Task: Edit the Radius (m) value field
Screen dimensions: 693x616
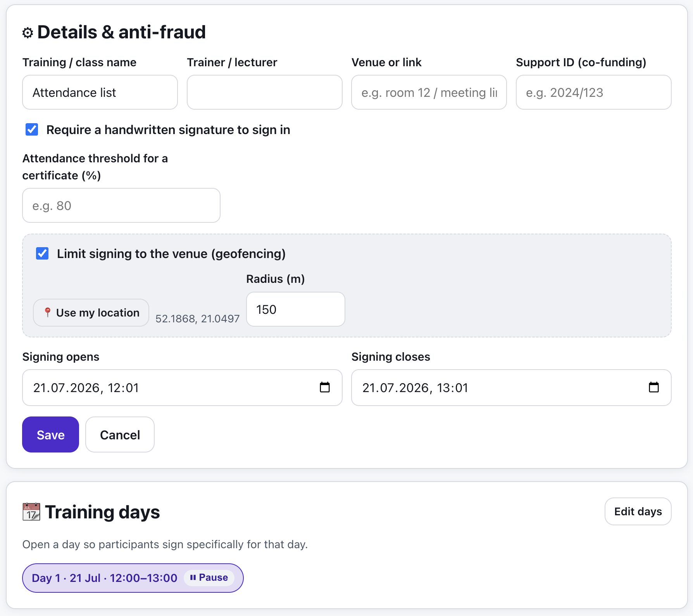Action: tap(296, 309)
